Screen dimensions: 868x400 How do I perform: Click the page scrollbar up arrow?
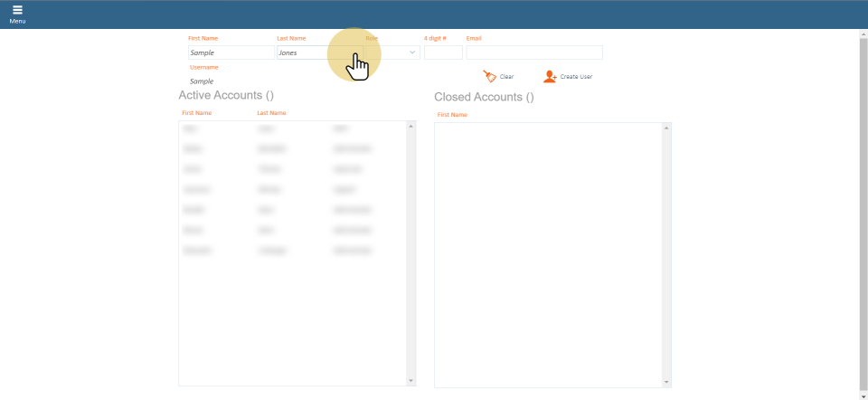863,34
